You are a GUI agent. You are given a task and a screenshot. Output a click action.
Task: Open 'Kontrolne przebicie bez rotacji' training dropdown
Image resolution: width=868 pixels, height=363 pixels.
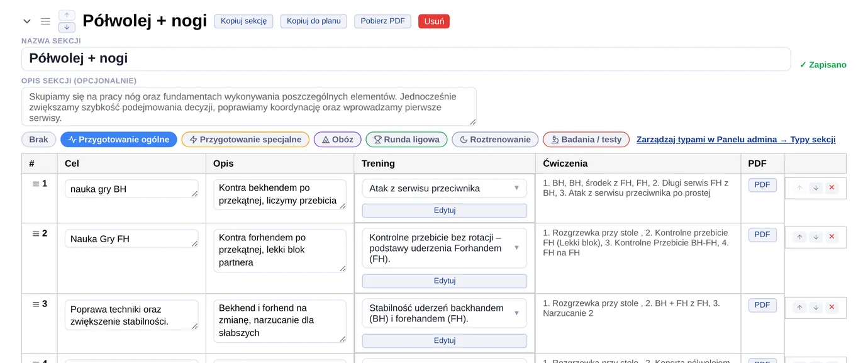click(x=445, y=248)
